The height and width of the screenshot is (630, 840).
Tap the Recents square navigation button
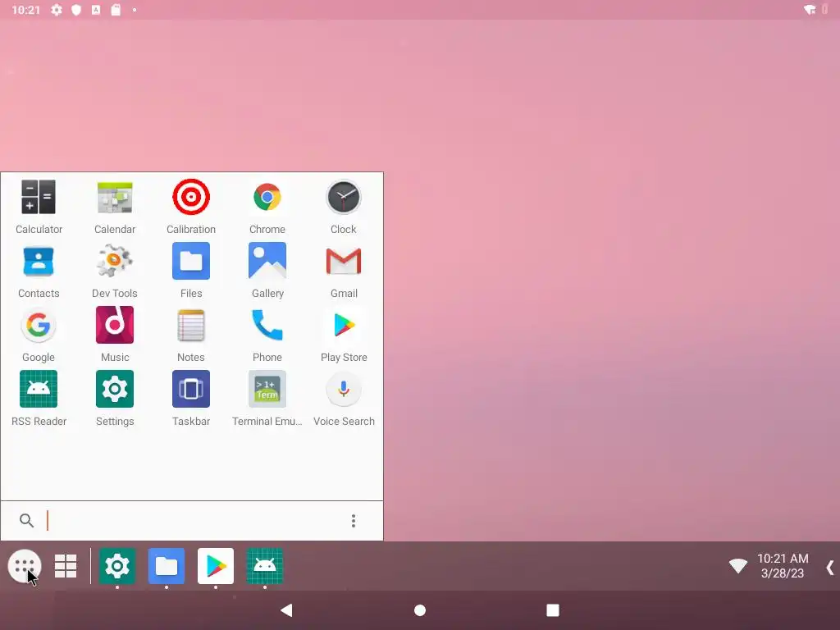tap(553, 610)
